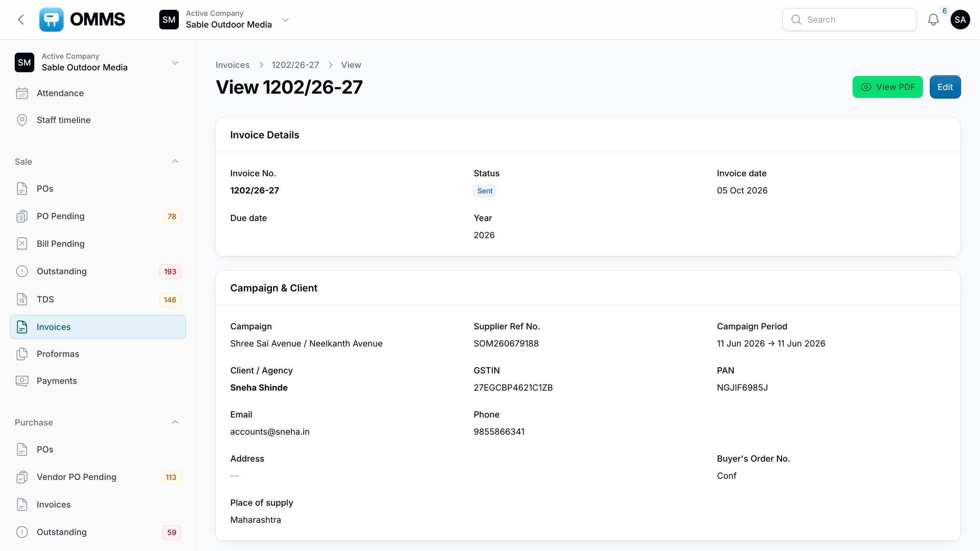Open the SA user avatar menu
980x551 pixels.
(960, 20)
